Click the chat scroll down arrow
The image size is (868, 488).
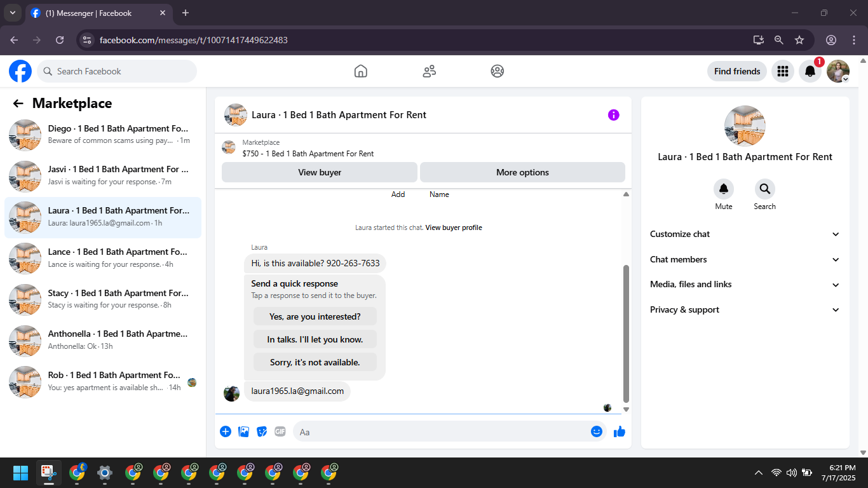click(626, 410)
